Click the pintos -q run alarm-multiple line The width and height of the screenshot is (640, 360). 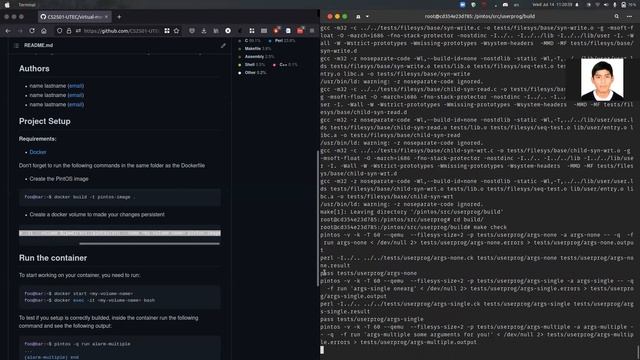pos(78,344)
